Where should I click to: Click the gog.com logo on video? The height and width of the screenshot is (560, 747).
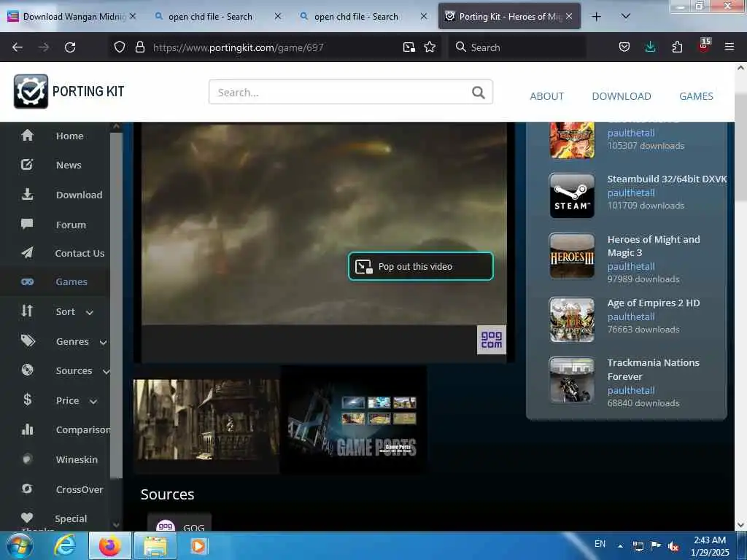pyautogui.click(x=491, y=340)
